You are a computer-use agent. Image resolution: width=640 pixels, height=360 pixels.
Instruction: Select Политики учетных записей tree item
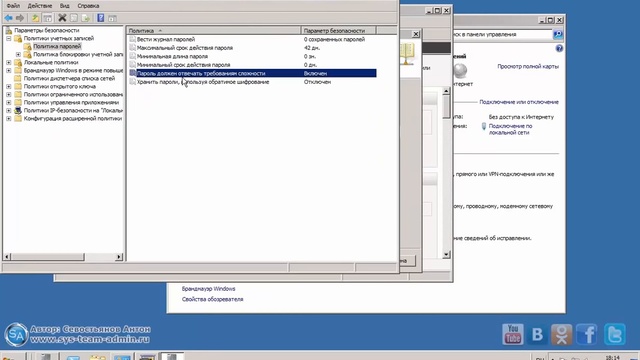point(59,38)
